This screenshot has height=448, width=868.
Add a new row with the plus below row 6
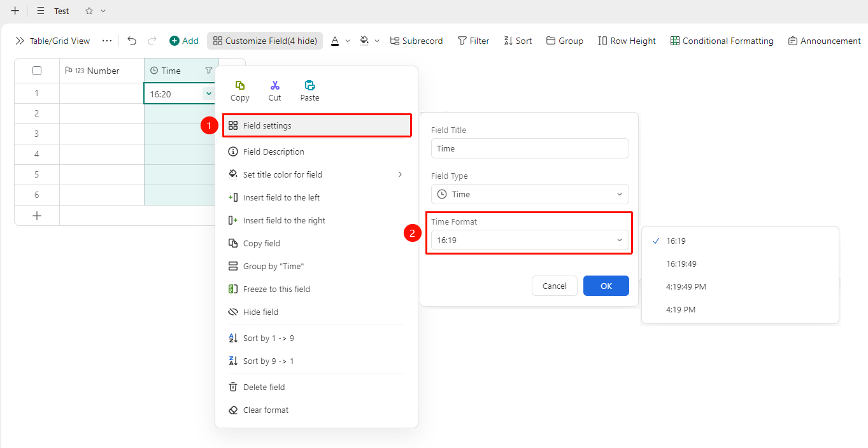37,216
